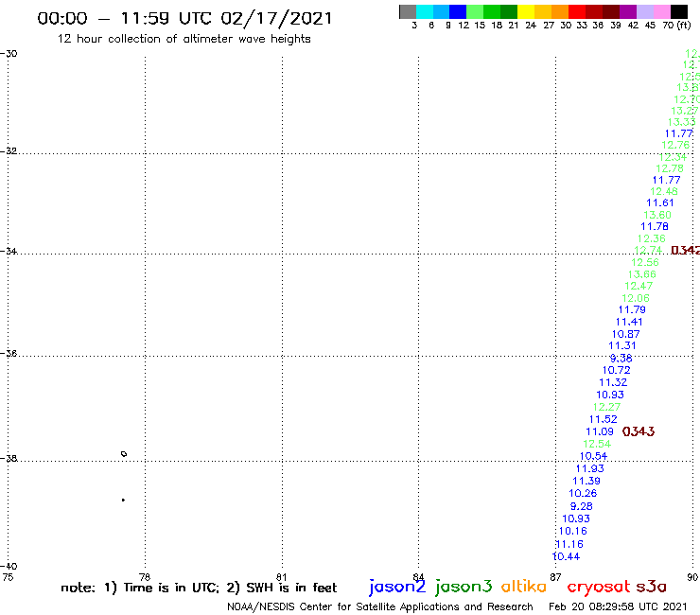
Task: Click the jason2 satellite label
Action: point(397,587)
